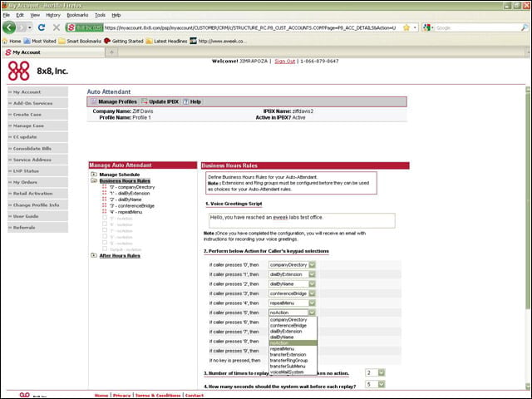
Task: Click the stop loading X button
Action: (57, 27)
